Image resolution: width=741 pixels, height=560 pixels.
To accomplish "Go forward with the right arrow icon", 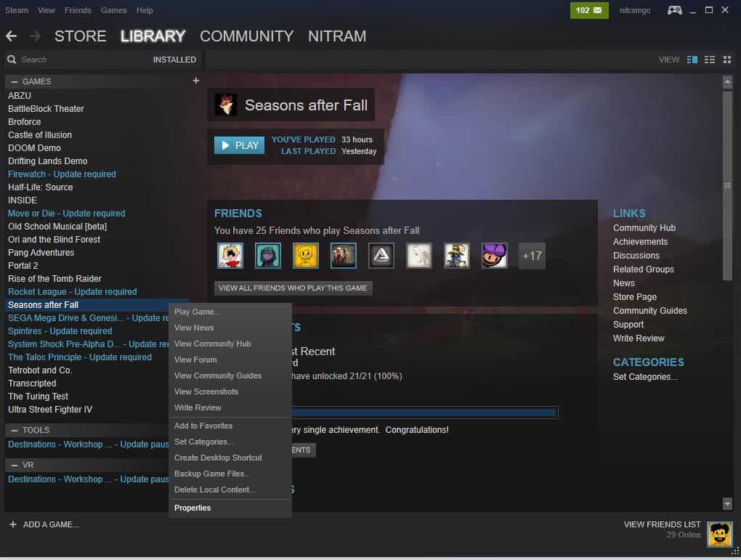I will (35, 36).
